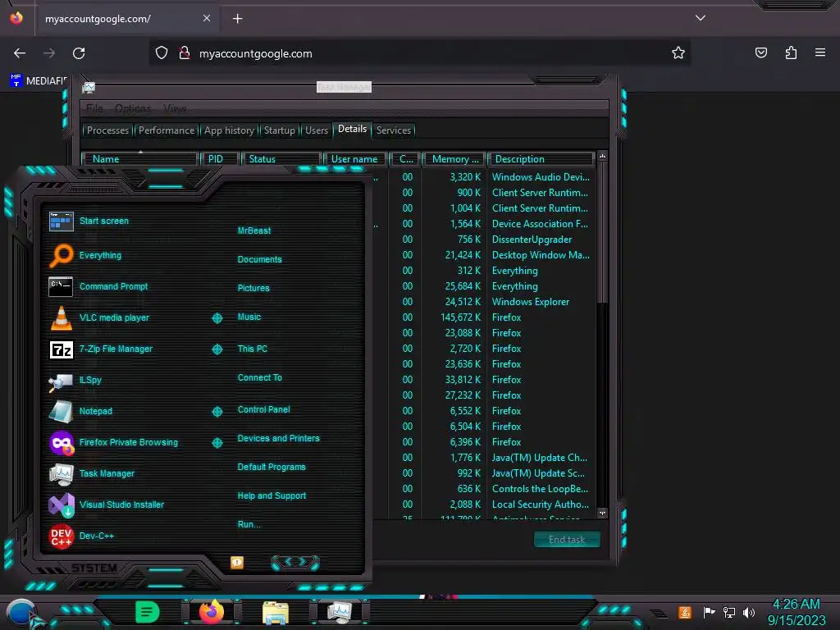840x630 pixels.
Task: Open Devices and Printers
Action: (x=279, y=438)
